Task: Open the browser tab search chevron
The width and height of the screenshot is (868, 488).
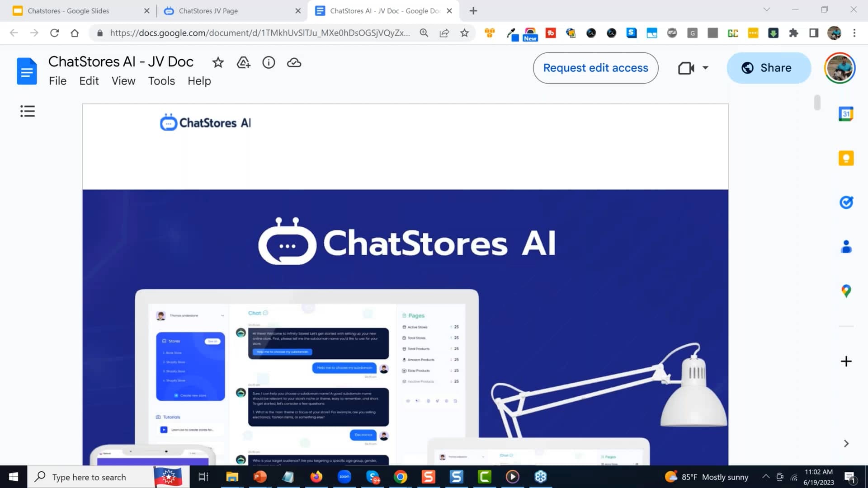Action: point(766,9)
